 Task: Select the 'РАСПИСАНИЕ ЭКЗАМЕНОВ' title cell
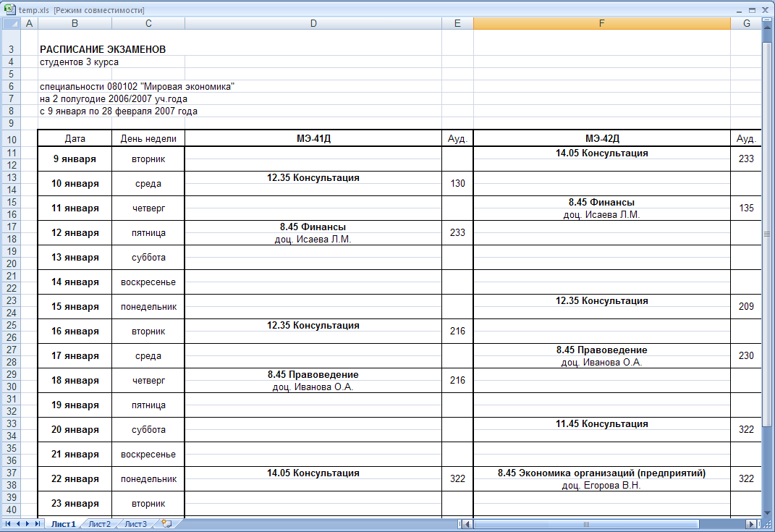[103, 49]
